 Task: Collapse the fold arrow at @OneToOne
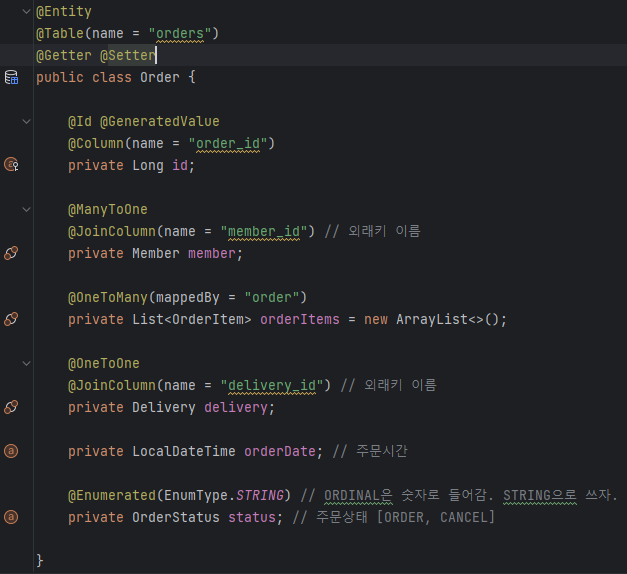[26, 363]
